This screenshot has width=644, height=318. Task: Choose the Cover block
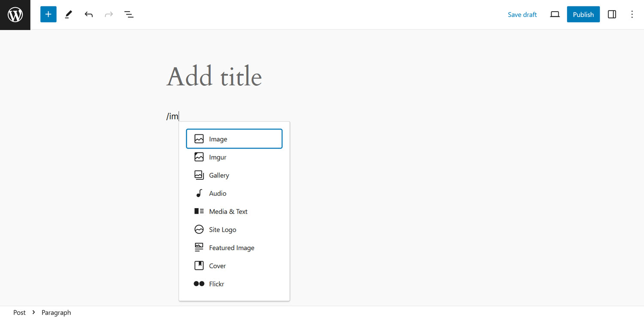[x=234, y=265]
